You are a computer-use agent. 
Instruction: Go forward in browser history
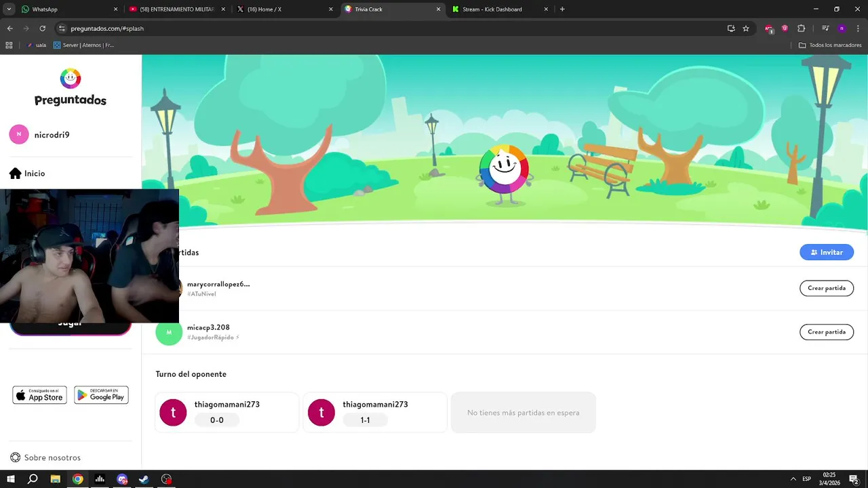pos(26,28)
